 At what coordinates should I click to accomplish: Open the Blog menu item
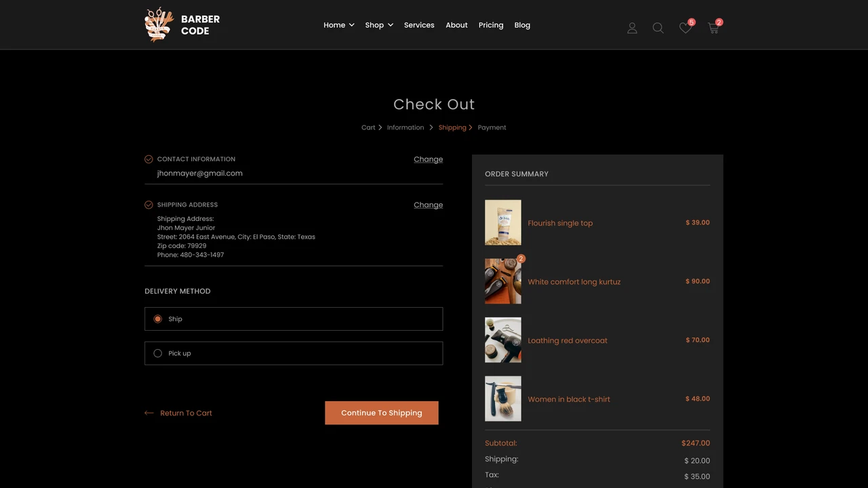[522, 25]
